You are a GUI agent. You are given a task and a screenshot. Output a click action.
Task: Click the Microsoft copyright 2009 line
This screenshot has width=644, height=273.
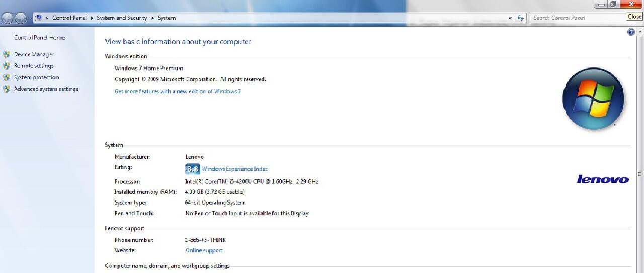click(190, 79)
